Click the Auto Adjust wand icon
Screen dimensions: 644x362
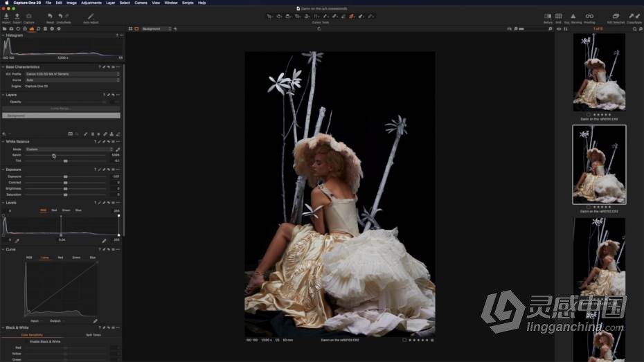tap(91, 17)
